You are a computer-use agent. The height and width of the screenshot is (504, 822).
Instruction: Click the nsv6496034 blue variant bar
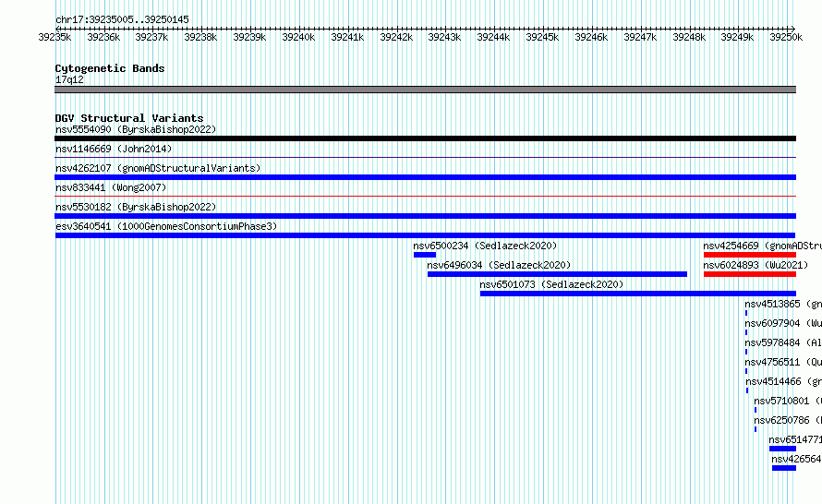[x=557, y=274]
